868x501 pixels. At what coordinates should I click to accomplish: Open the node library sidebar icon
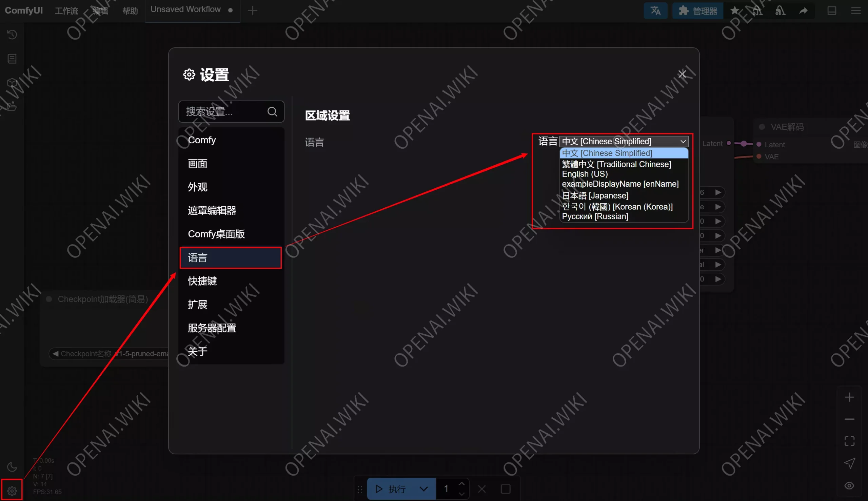click(12, 59)
